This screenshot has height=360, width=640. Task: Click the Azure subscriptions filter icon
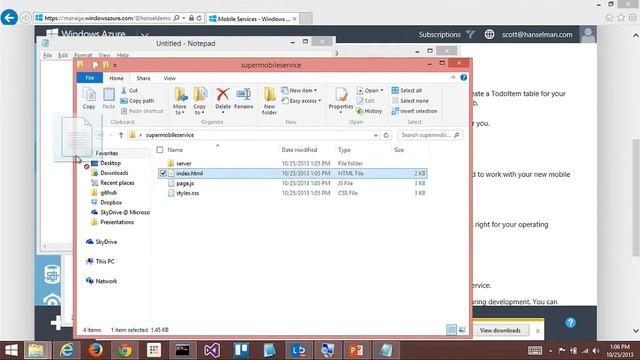pos(471,35)
